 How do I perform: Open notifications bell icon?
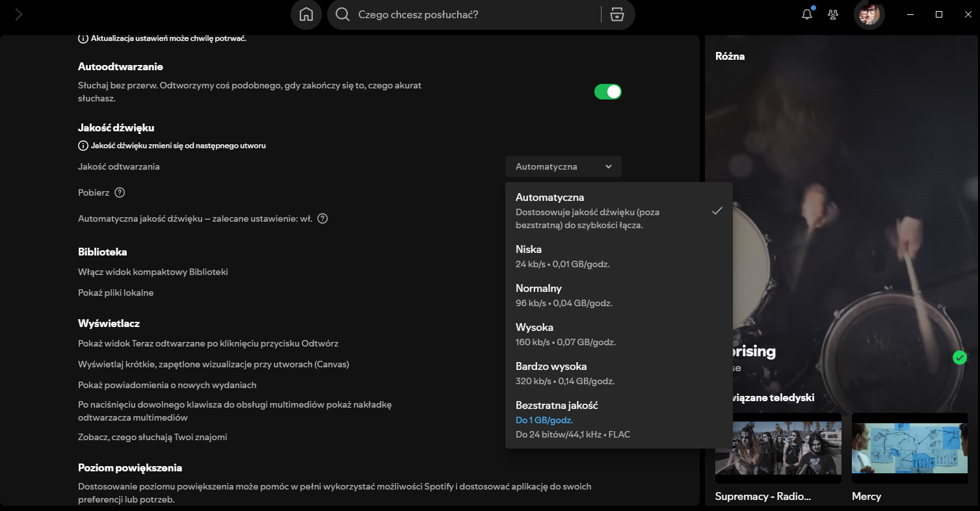807,14
